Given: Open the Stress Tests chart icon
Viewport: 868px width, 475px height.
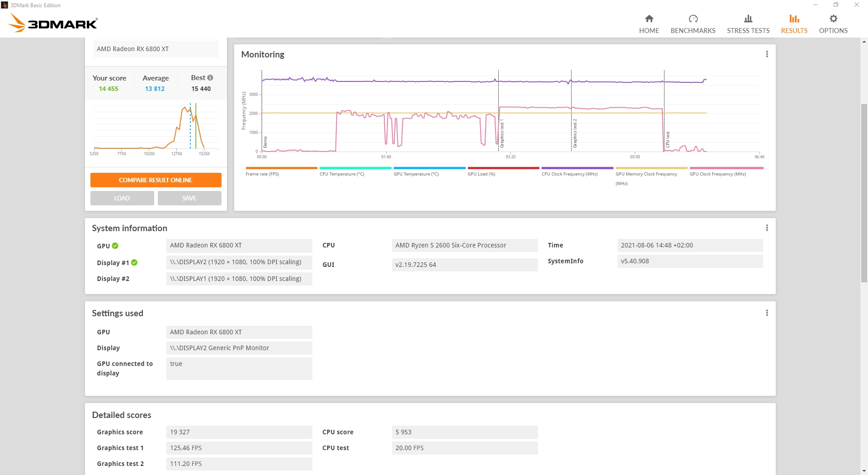Looking at the screenshot, I should [748, 19].
